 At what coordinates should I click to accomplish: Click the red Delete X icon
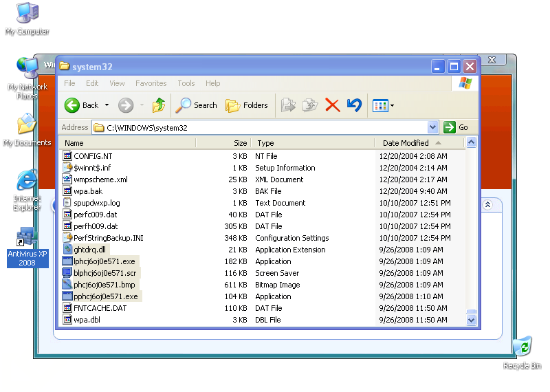(x=332, y=105)
